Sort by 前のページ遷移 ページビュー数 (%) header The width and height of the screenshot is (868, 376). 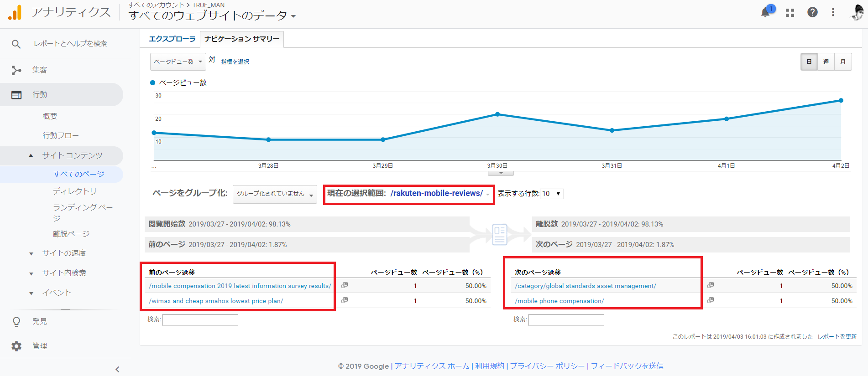453,273
